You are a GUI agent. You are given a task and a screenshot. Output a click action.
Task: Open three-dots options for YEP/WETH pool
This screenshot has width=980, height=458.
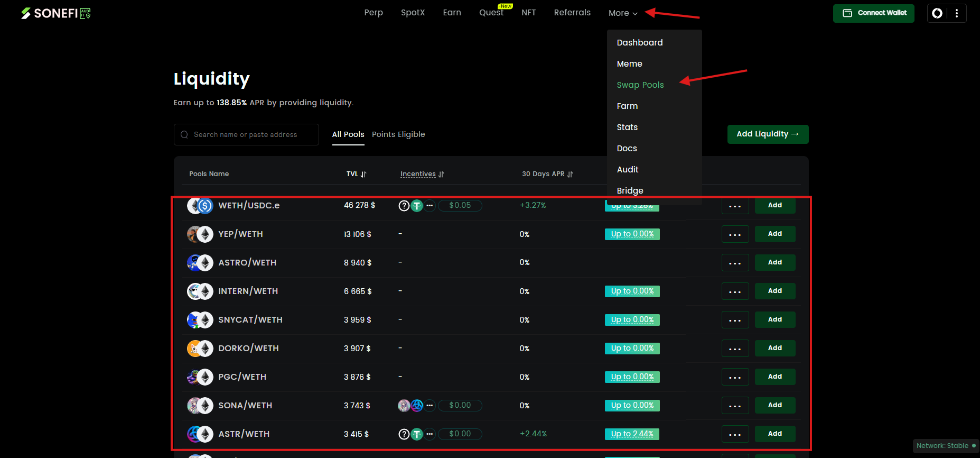[x=735, y=234]
